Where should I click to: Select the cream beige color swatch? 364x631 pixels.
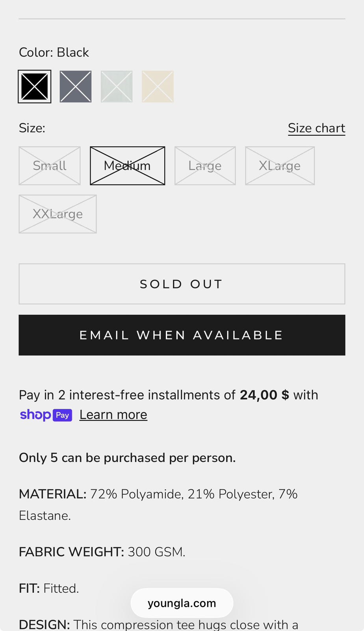click(x=158, y=86)
